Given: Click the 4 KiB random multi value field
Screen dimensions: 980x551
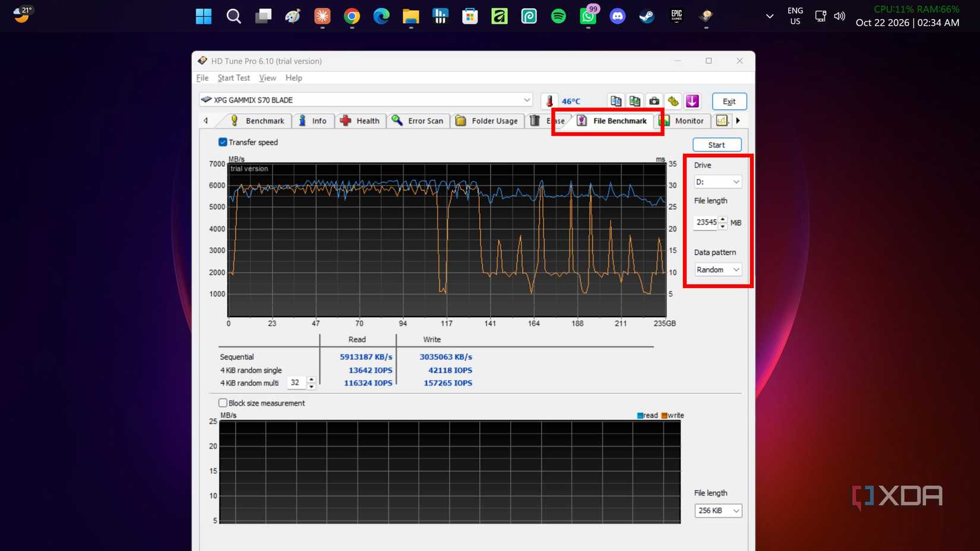Looking at the screenshot, I should 297,383.
